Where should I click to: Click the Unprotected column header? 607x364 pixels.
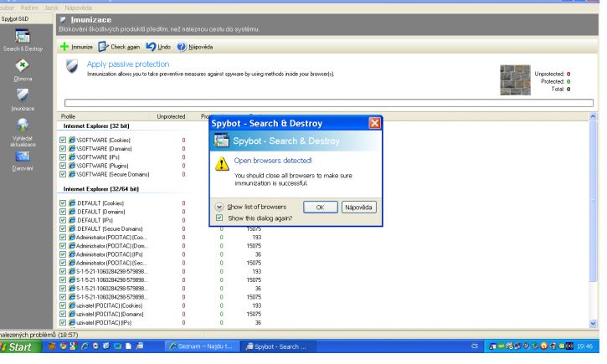pyautogui.click(x=171, y=116)
